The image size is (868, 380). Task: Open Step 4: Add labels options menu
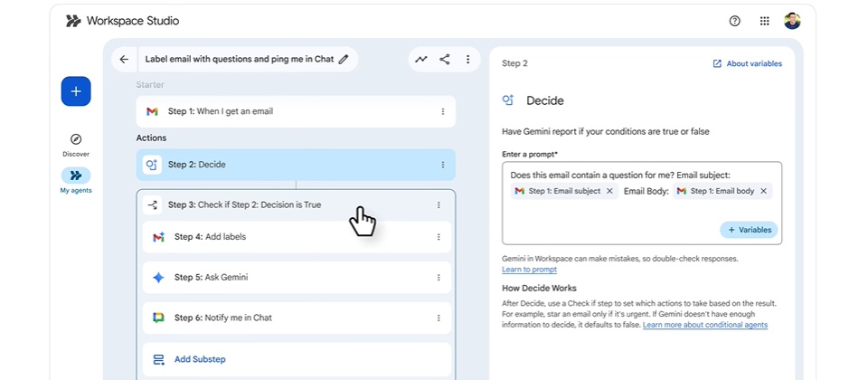tap(439, 237)
